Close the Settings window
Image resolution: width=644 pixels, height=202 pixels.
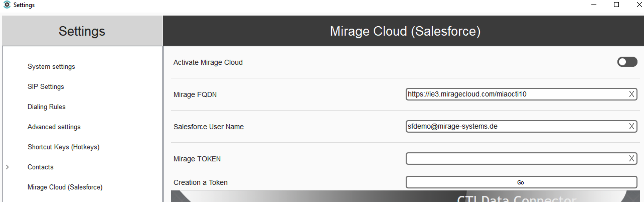click(639, 5)
